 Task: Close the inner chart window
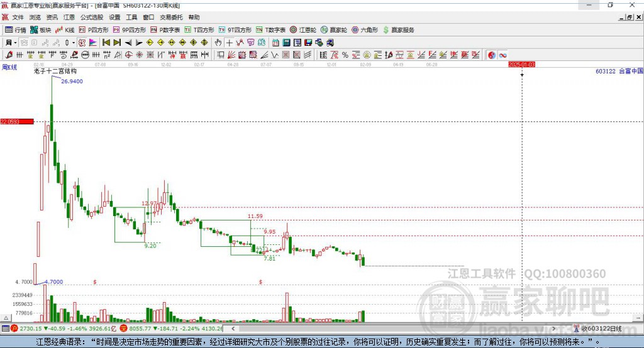(x=639, y=17)
